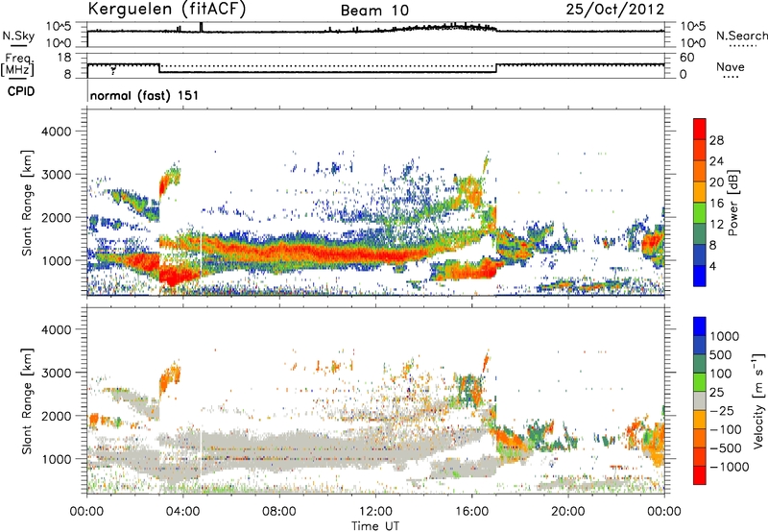Click the 'Freq. [MHz]' axis label

[x=17, y=65]
